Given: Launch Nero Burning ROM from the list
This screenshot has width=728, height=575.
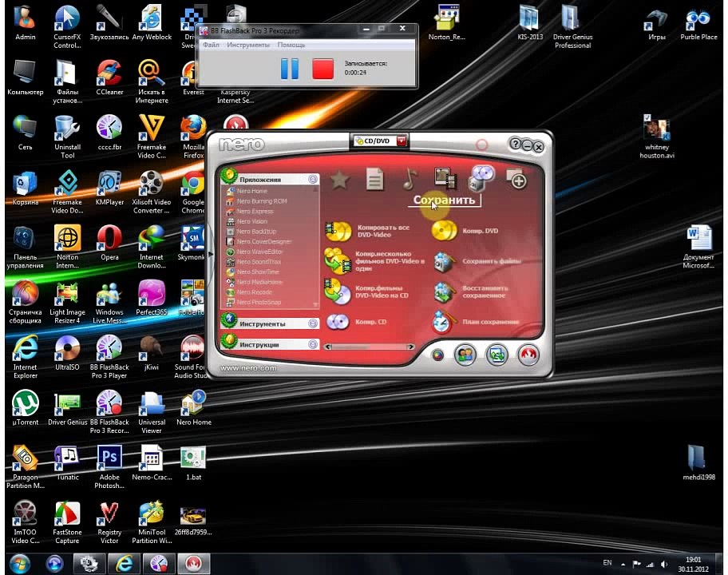Looking at the screenshot, I should click(x=257, y=201).
